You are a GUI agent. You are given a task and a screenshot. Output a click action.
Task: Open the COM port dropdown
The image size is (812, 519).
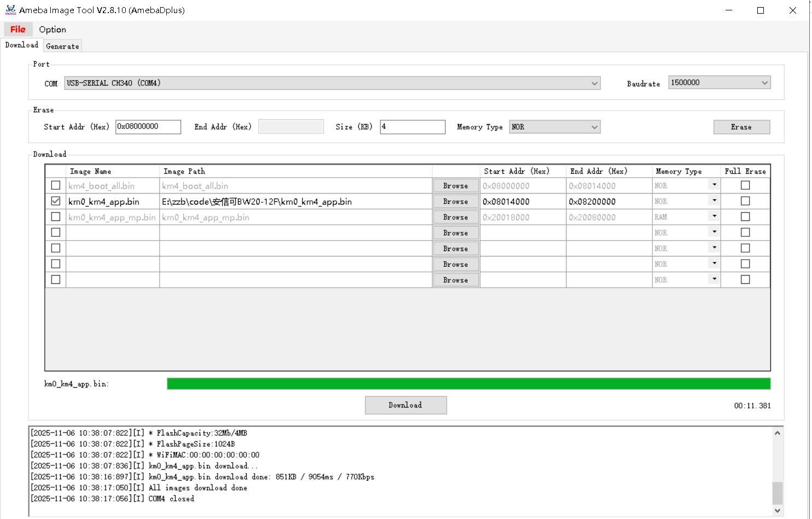pos(594,83)
